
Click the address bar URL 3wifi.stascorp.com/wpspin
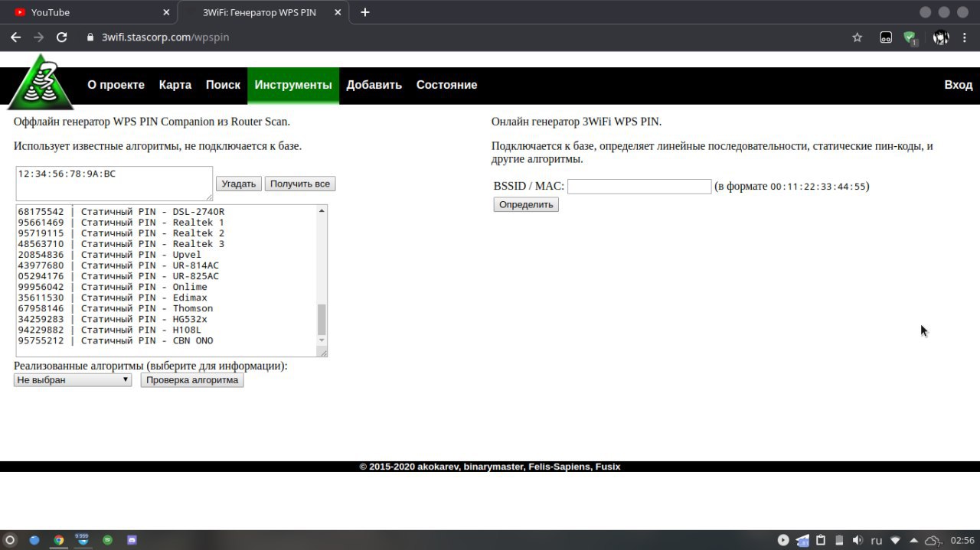click(165, 37)
